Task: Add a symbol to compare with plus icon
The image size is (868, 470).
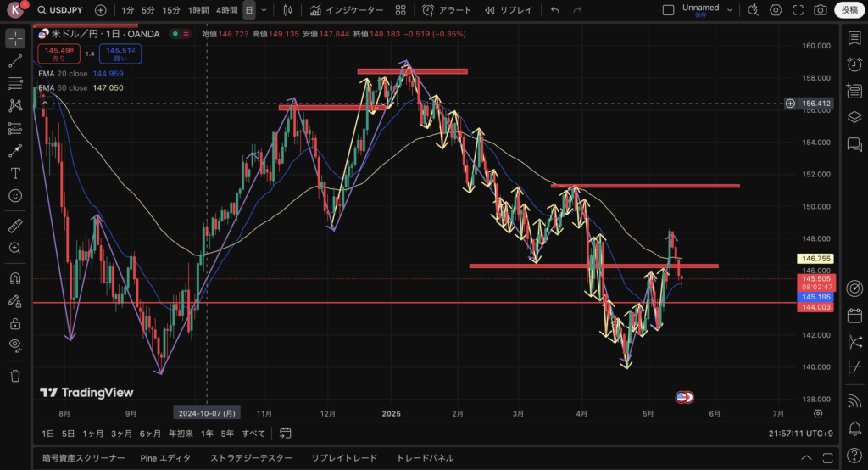Action: click(101, 10)
